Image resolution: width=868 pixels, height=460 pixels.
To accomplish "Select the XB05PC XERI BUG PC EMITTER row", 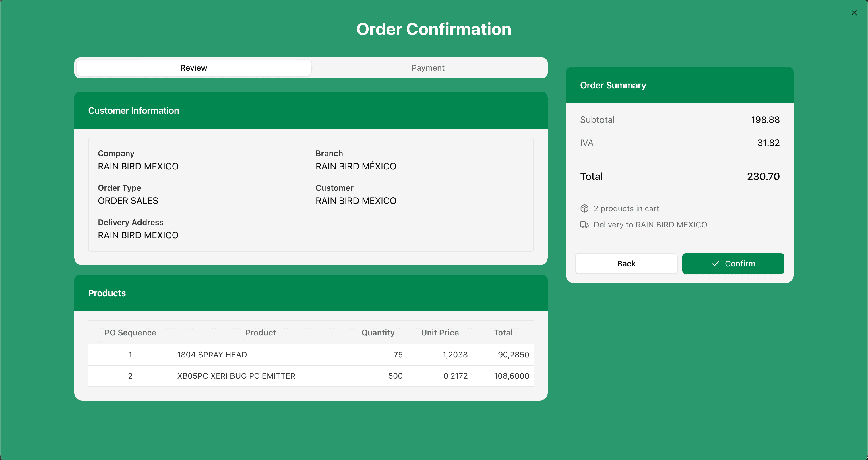I will pyautogui.click(x=311, y=376).
